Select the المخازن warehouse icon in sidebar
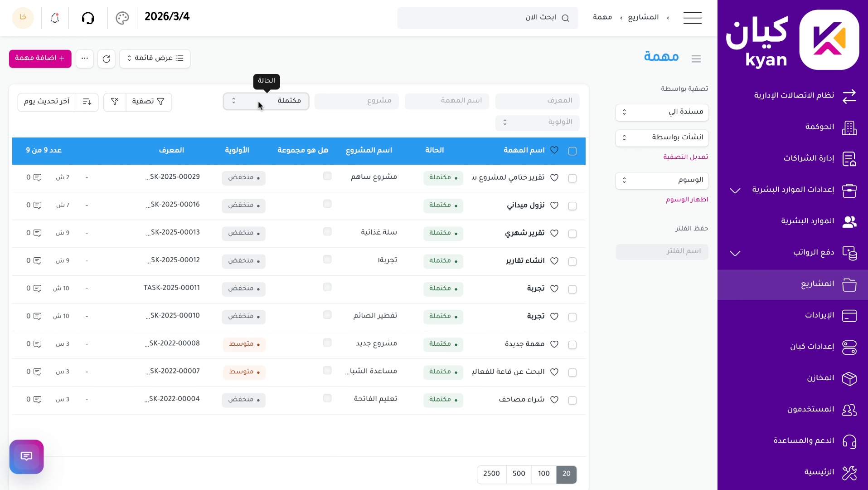Image resolution: width=868 pixels, height=490 pixels. click(849, 378)
